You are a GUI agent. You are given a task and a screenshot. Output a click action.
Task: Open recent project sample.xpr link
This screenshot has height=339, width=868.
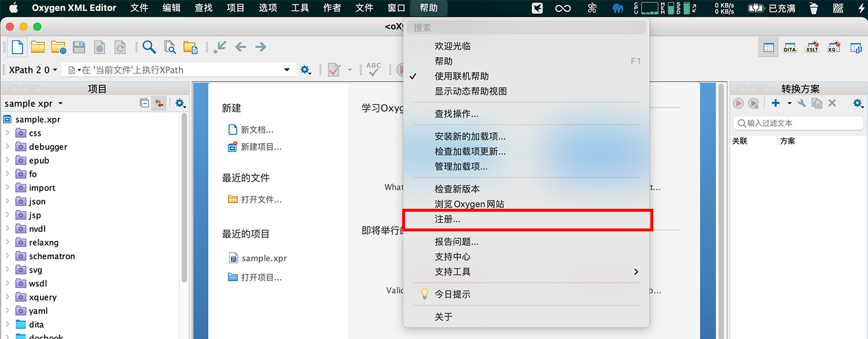pyautogui.click(x=264, y=258)
